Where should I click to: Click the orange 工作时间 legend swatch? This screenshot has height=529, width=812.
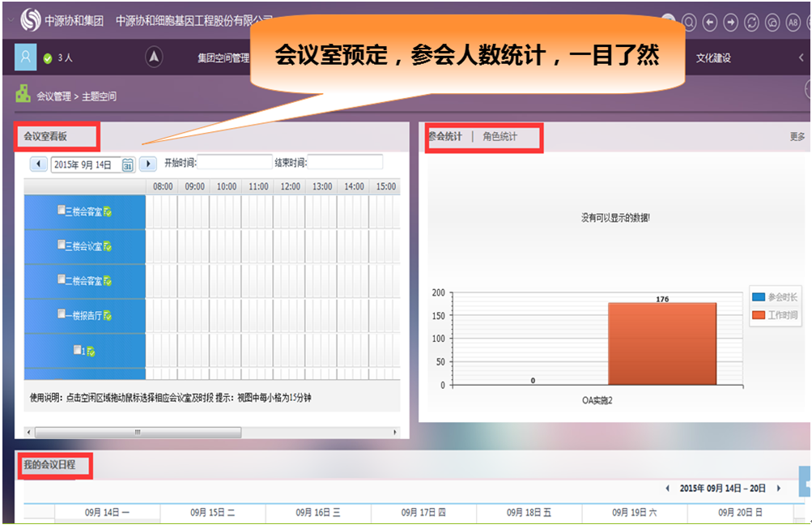(x=759, y=314)
